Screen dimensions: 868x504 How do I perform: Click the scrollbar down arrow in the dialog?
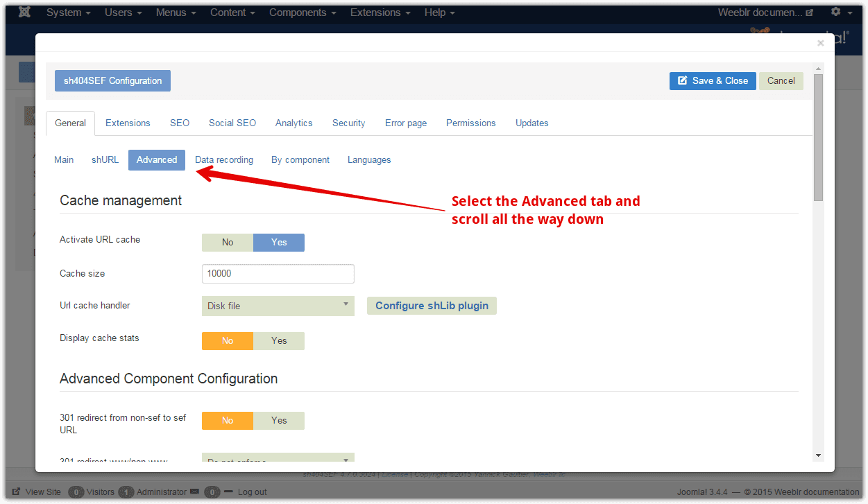pyautogui.click(x=818, y=455)
